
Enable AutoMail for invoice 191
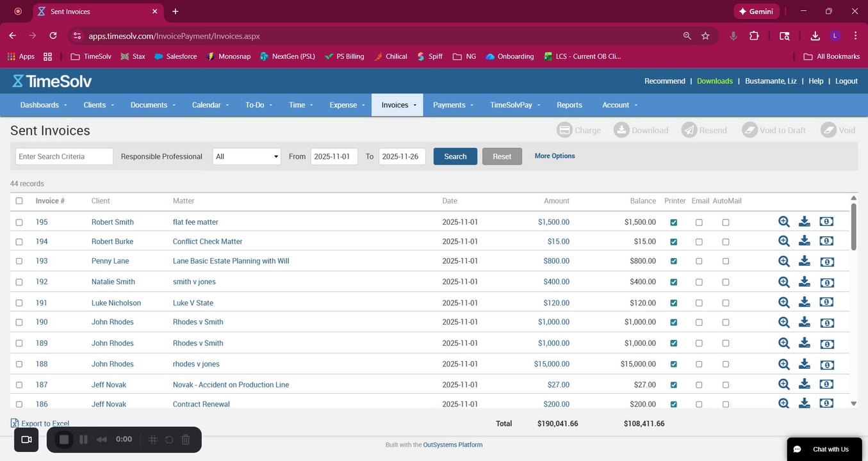click(x=726, y=303)
